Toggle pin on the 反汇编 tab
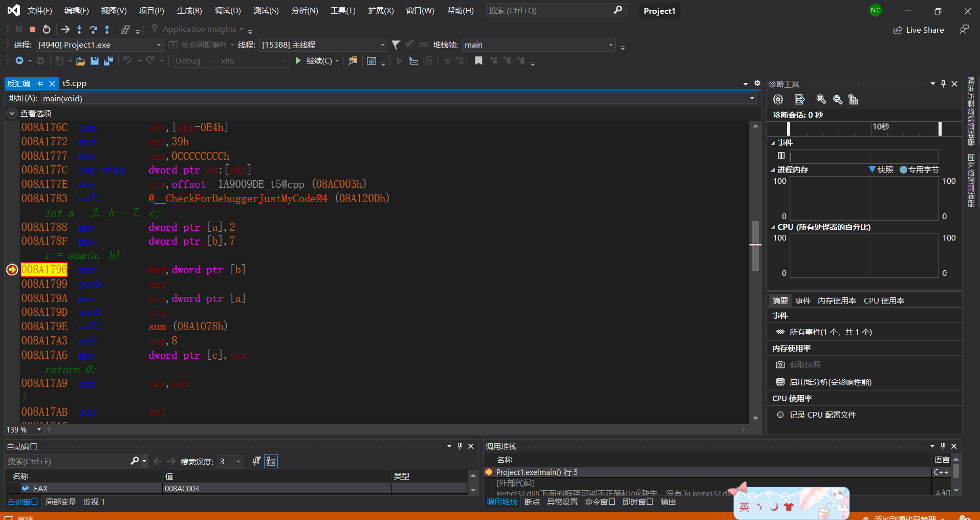The image size is (980, 520). 40,83
